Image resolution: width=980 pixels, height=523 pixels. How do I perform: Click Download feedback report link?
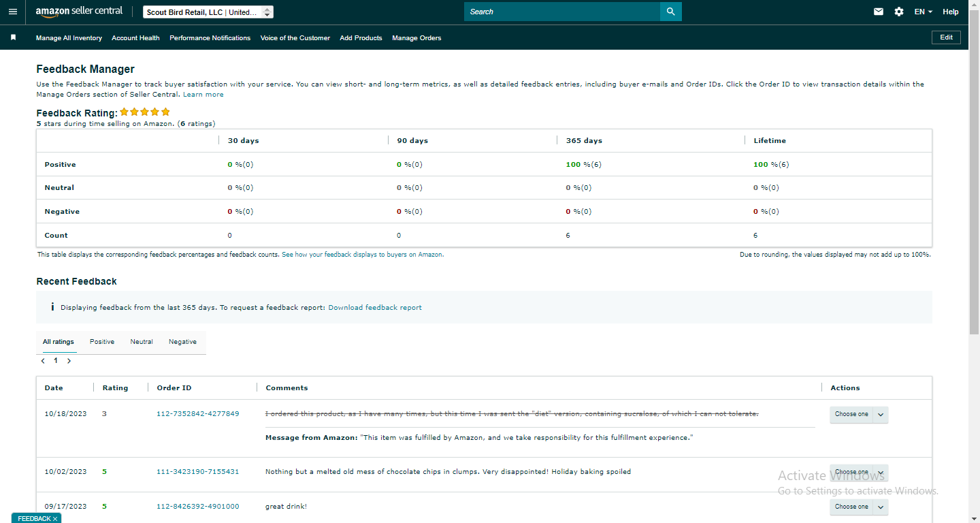click(375, 308)
